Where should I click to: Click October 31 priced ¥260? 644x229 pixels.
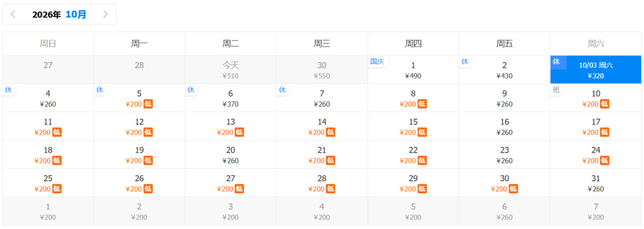click(x=596, y=183)
